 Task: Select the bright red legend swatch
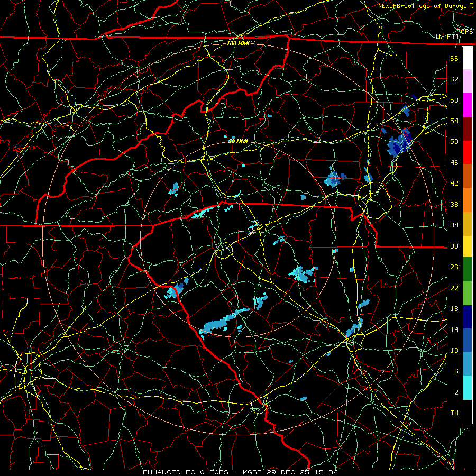(x=467, y=152)
